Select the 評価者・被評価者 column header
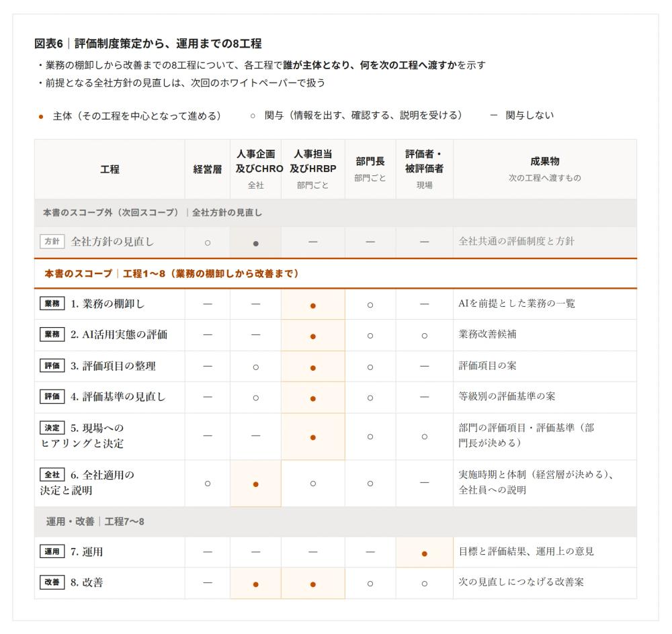672x634 pixels. tap(424, 169)
